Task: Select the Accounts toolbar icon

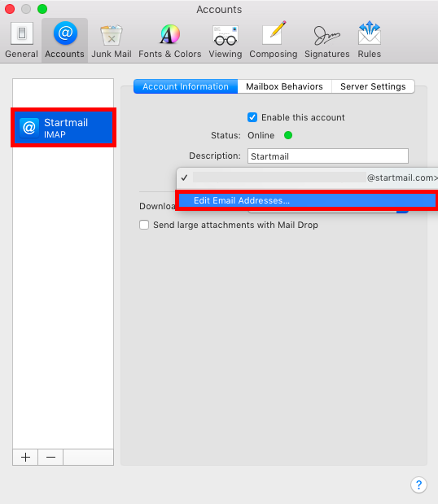Action: click(x=64, y=40)
